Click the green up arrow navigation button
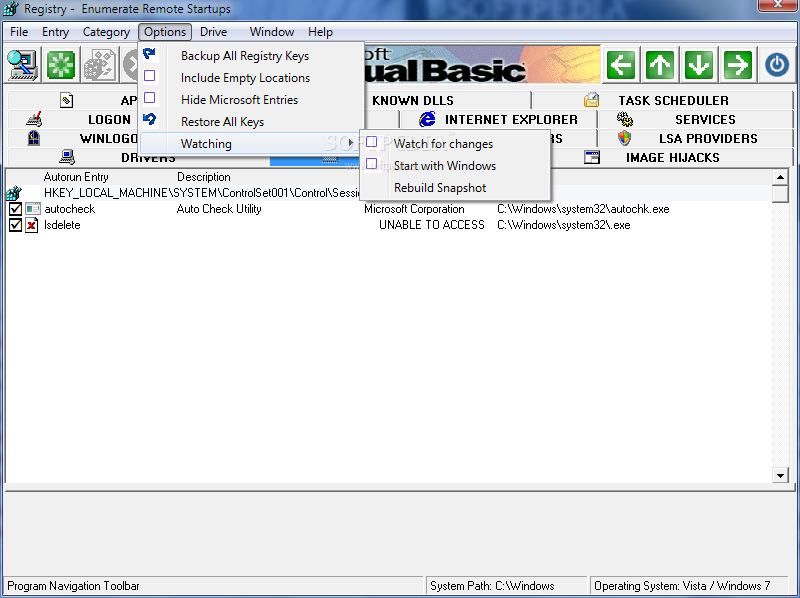800x598 pixels. [x=660, y=65]
